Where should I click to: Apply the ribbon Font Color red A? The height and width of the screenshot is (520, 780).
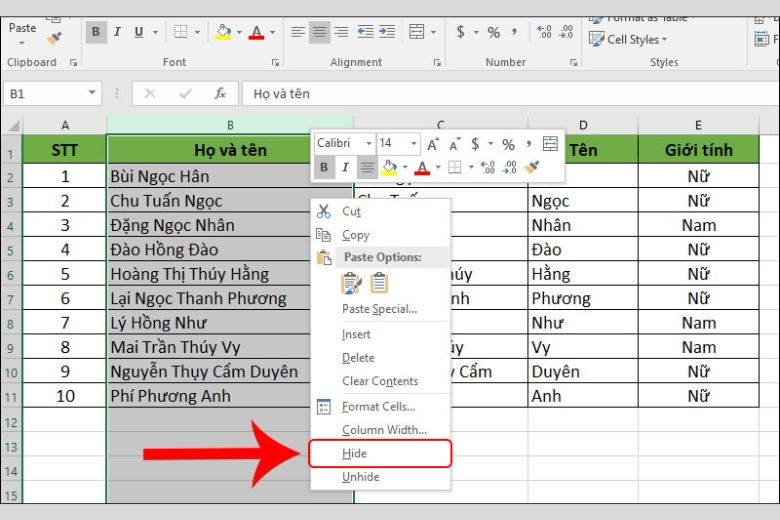pos(256,32)
